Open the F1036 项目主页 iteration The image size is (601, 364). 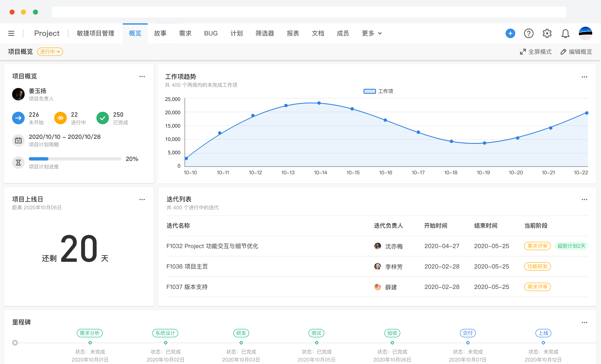(187, 266)
